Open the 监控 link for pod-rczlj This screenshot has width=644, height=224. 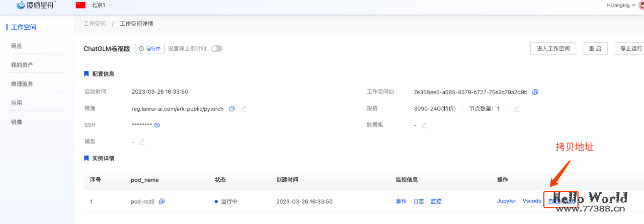[436, 201]
